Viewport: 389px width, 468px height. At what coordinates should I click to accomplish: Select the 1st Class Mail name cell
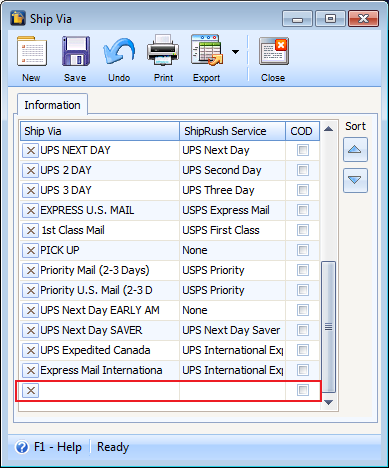coord(109,230)
